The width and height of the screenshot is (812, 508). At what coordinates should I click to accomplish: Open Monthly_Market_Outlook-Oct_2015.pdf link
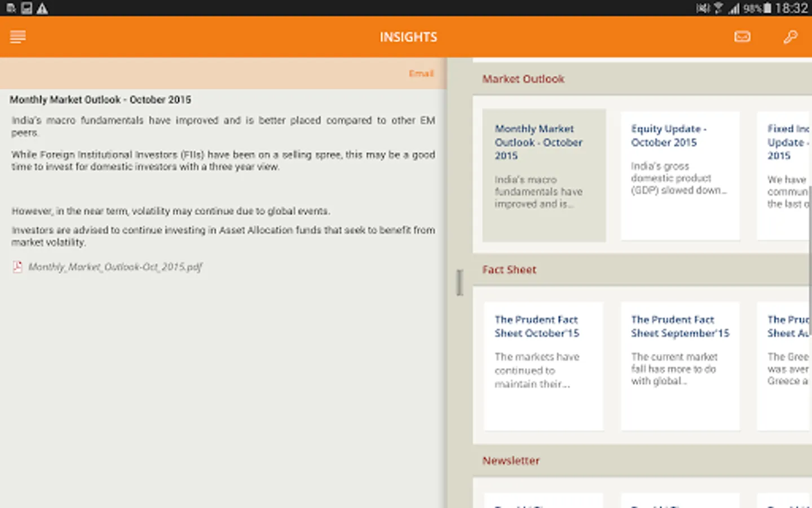point(115,267)
